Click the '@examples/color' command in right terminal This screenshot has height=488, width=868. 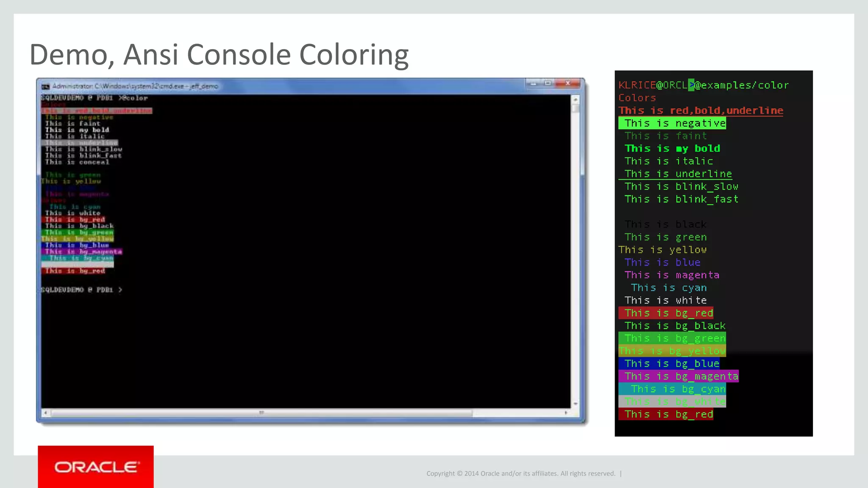click(742, 85)
